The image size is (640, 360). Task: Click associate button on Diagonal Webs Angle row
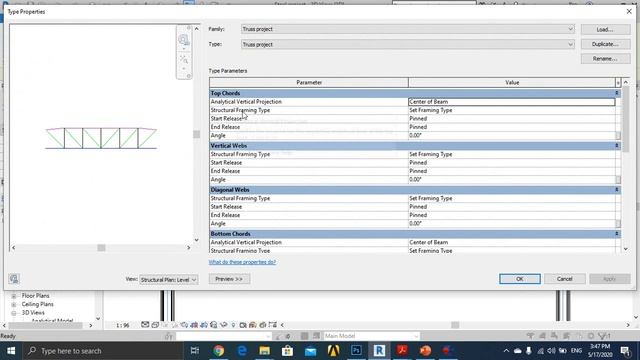click(x=618, y=224)
